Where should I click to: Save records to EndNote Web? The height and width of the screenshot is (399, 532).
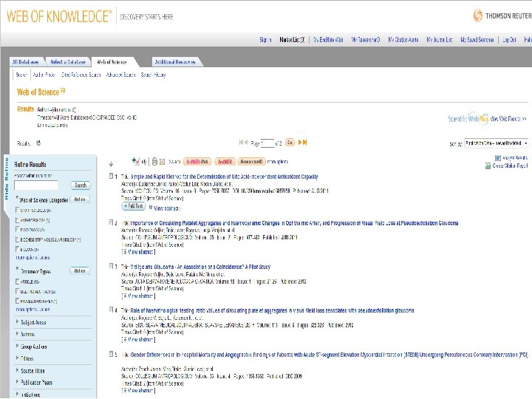[197, 162]
